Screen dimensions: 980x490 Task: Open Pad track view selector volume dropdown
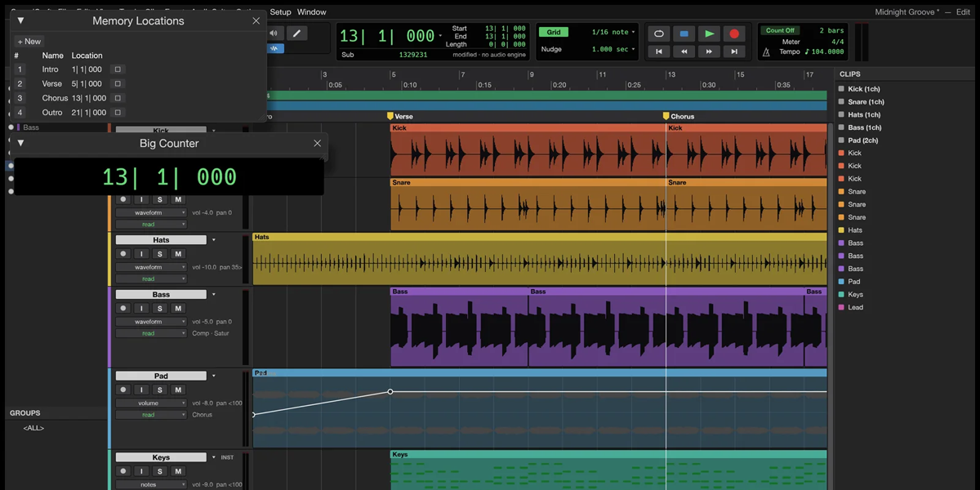click(x=150, y=403)
